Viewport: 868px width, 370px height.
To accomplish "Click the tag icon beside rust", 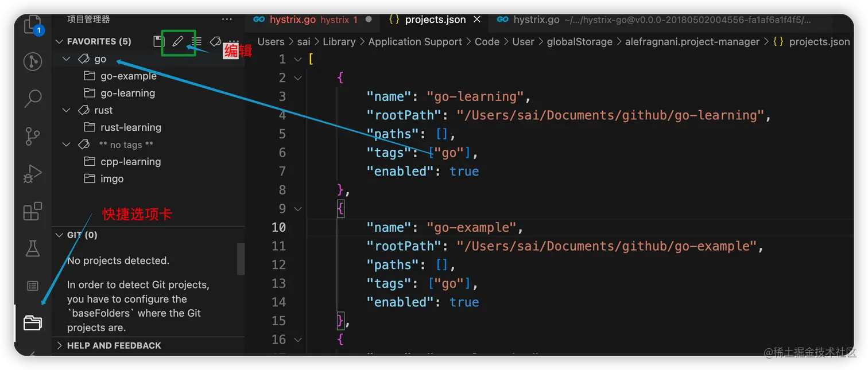I will click(x=84, y=110).
